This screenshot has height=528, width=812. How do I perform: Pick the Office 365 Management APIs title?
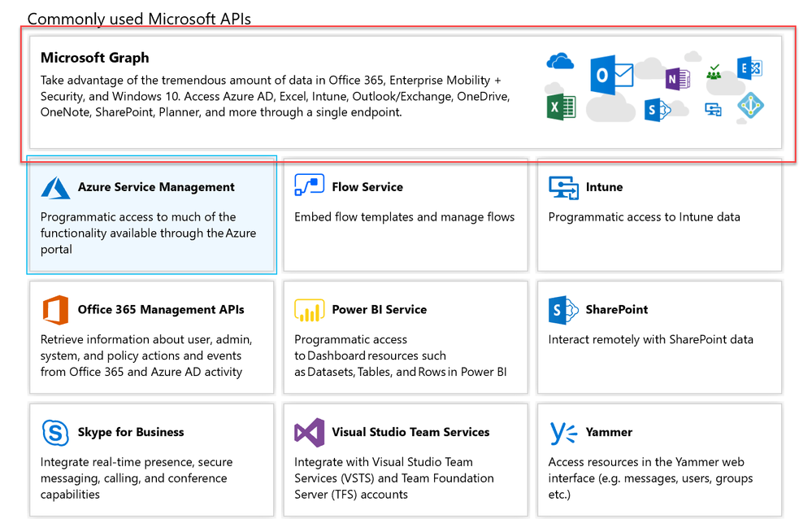[x=161, y=310]
